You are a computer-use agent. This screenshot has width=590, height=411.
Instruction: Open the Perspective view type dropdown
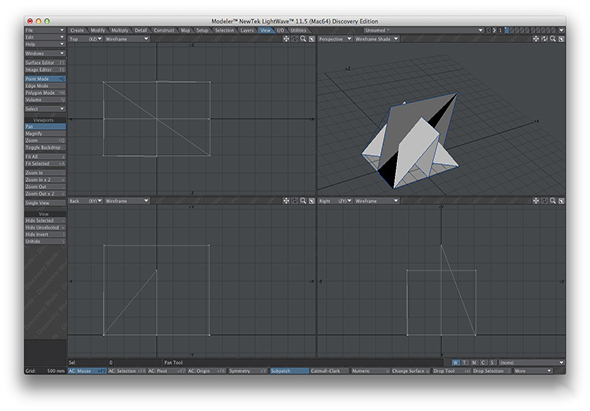(x=335, y=39)
